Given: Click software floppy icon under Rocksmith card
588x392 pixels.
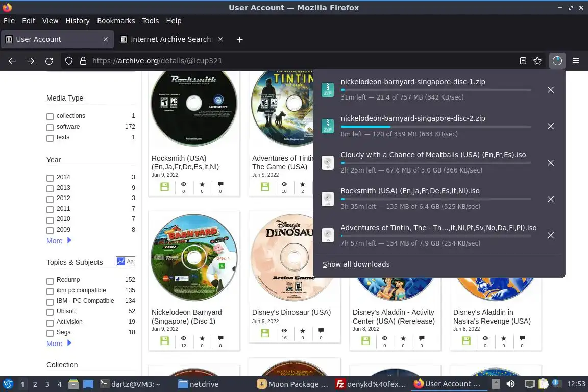Looking at the screenshot, I should [165, 187].
